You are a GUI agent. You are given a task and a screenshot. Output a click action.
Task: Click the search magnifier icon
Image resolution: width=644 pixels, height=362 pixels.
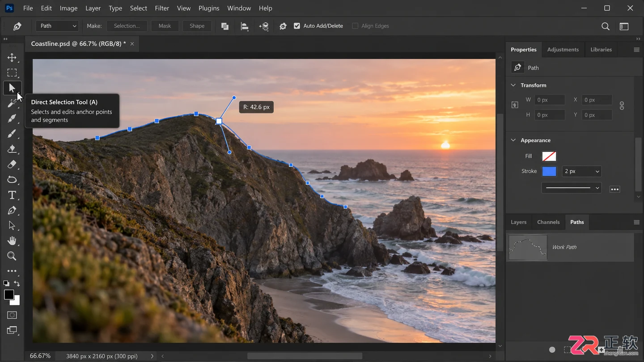point(606,26)
